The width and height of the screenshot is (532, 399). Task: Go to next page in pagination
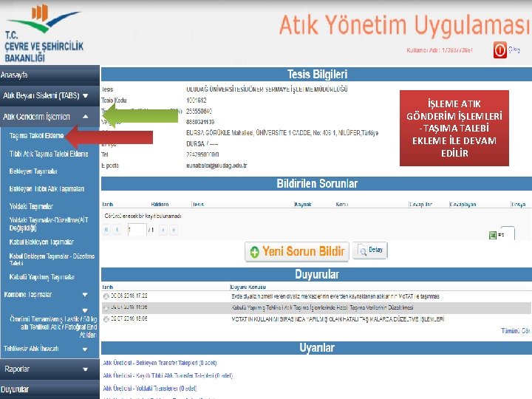163,230
